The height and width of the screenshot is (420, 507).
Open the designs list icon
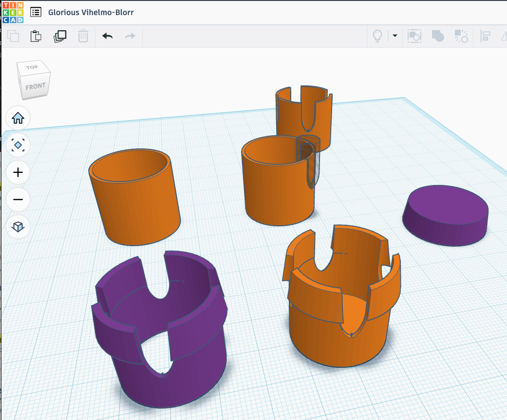[36, 12]
